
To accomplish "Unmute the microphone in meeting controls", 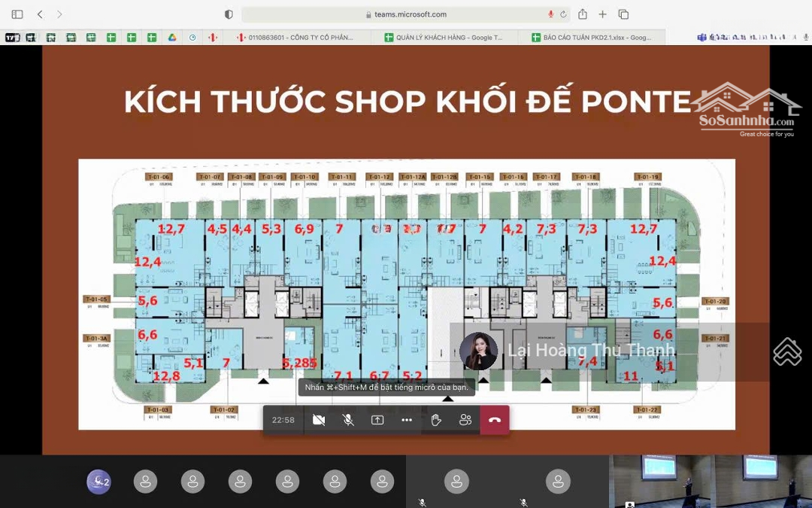I will 348,420.
